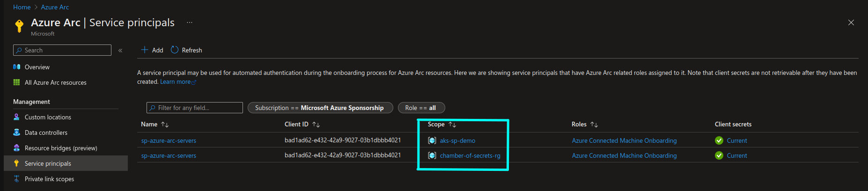The width and height of the screenshot is (868, 191).
Task: Open the Subscription filter pill
Action: tap(320, 108)
